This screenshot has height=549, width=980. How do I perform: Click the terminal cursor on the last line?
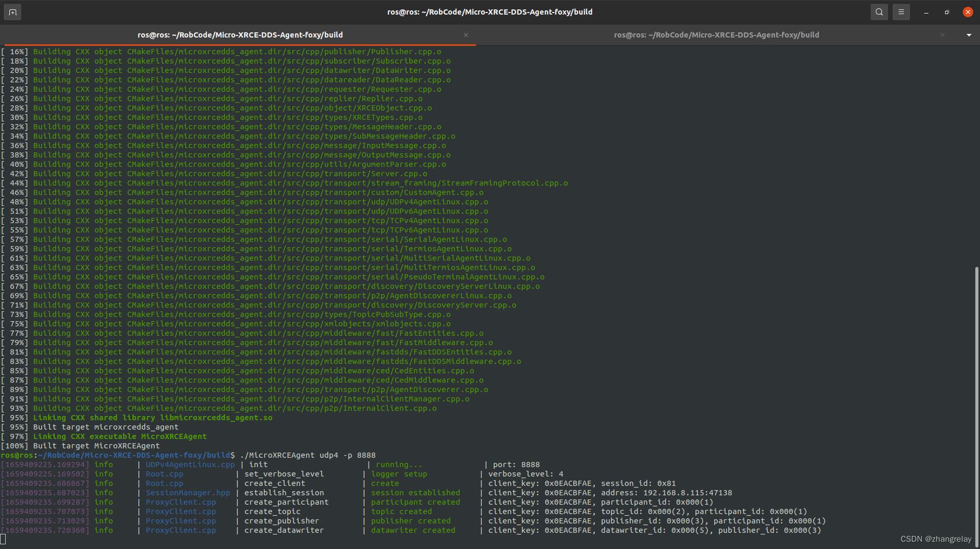pos(3,539)
